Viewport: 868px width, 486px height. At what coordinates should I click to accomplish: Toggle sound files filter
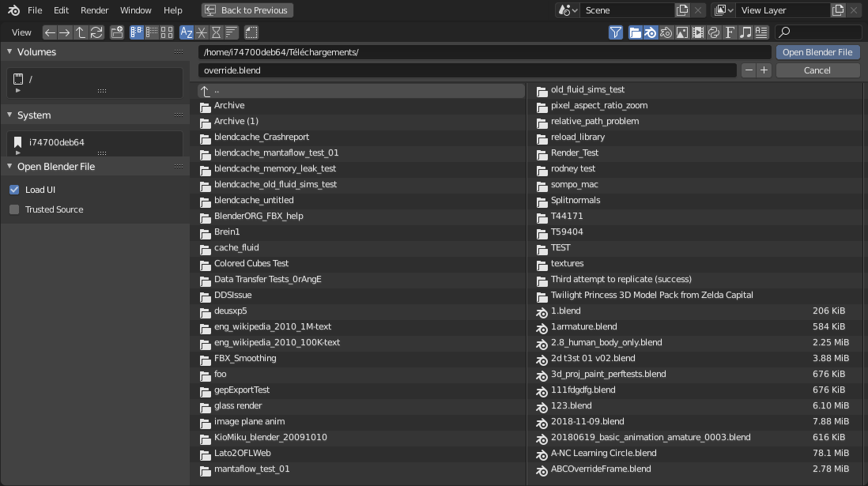coord(745,32)
